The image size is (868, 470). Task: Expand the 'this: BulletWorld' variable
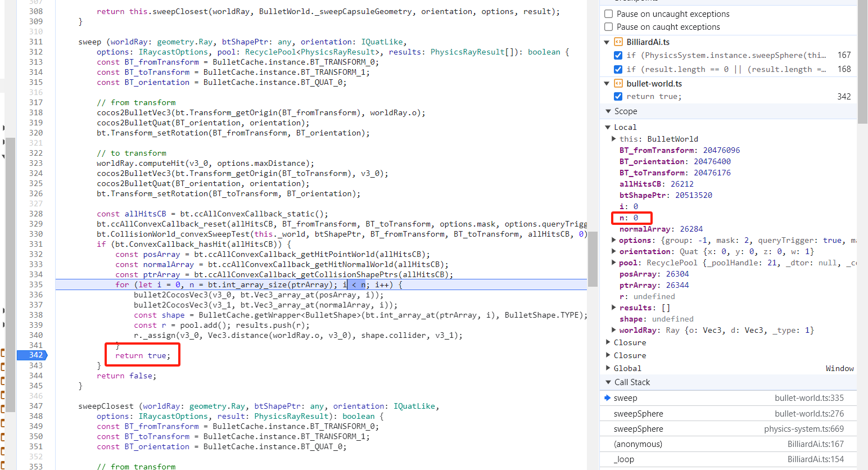point(614,139)
